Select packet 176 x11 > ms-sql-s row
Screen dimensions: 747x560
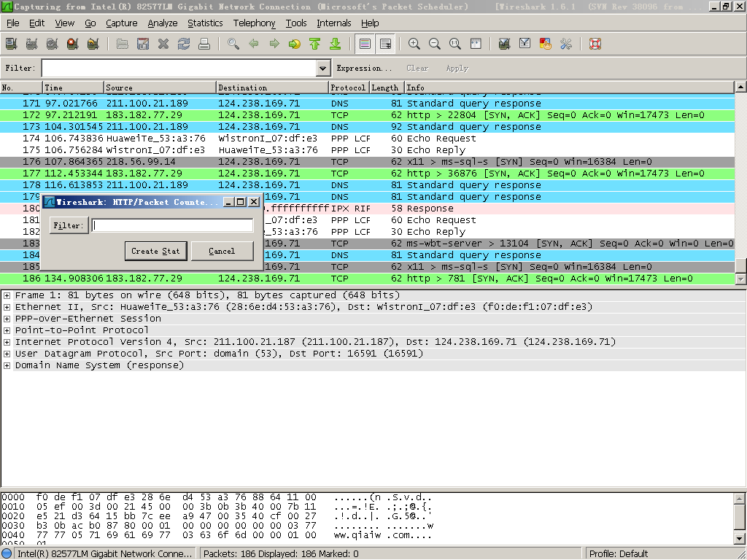(x=368, y=161)
